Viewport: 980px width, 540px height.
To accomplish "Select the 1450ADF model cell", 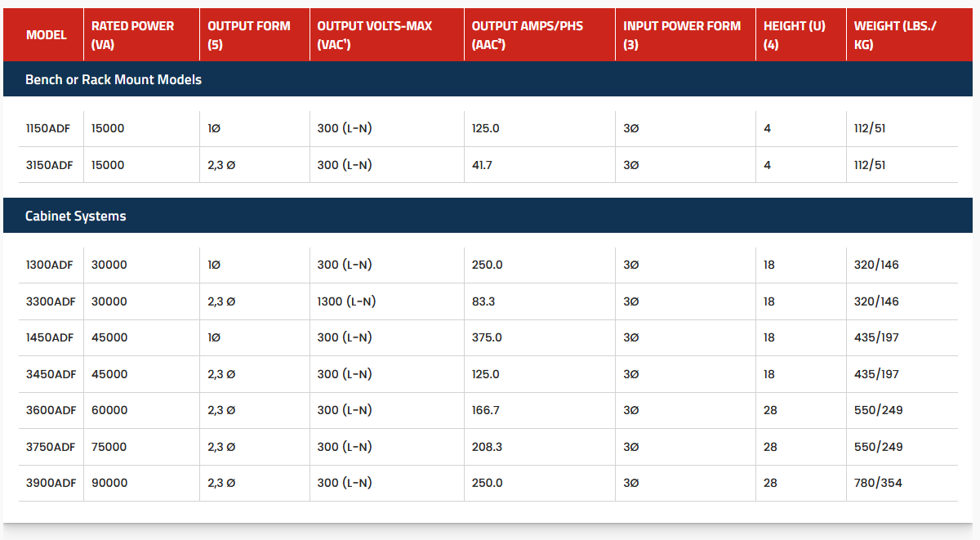I will pos(50,337).
